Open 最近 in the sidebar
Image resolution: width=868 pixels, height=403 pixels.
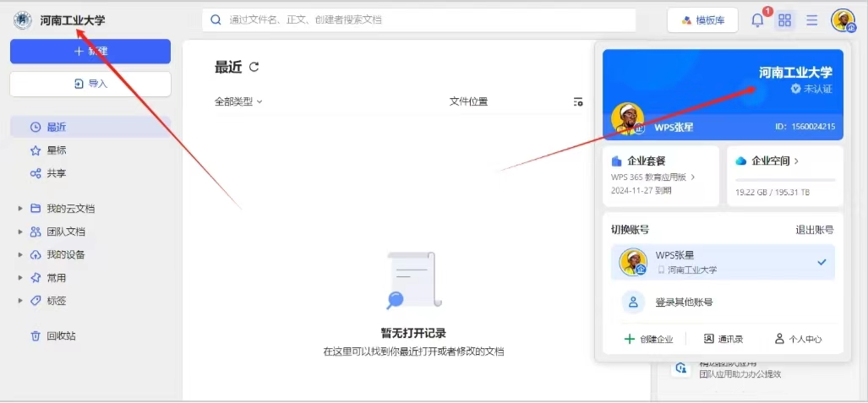90,127
